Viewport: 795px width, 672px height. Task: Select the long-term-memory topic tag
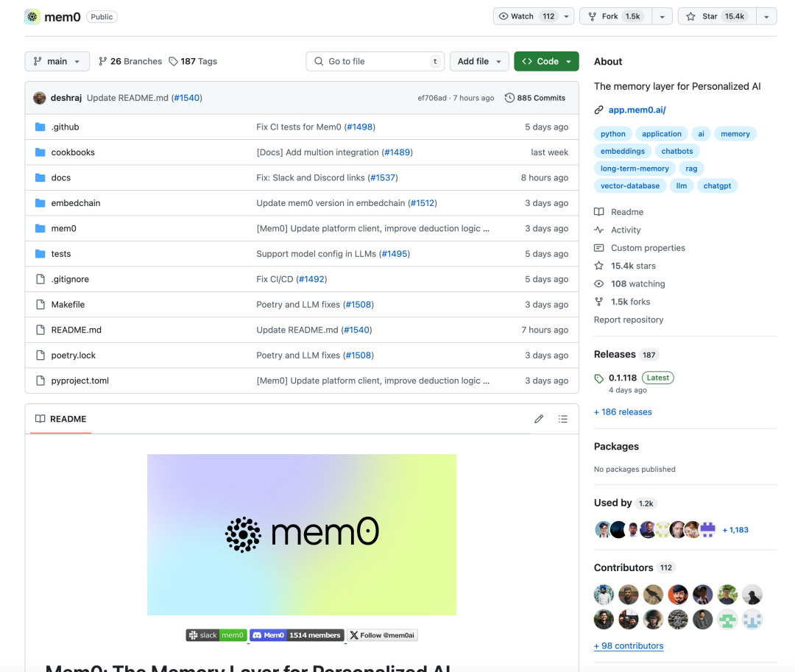pos(635,169)
